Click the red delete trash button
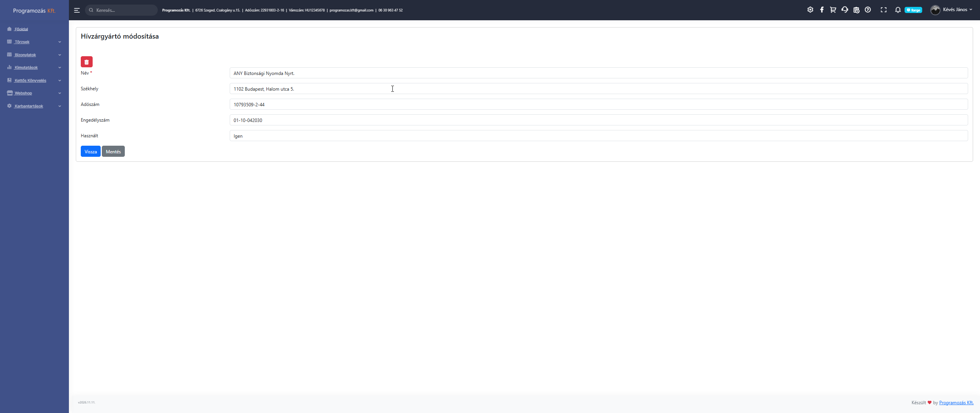The height and width of the screenshot is (413, 980). (87, 62)
